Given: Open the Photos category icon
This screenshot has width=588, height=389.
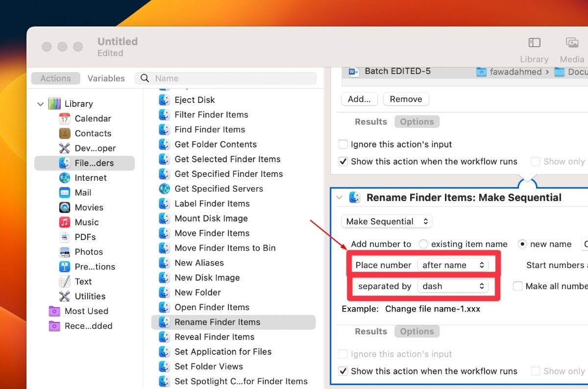Looking at the screenshot, I should pyautogui.click(x=65, y=252).
